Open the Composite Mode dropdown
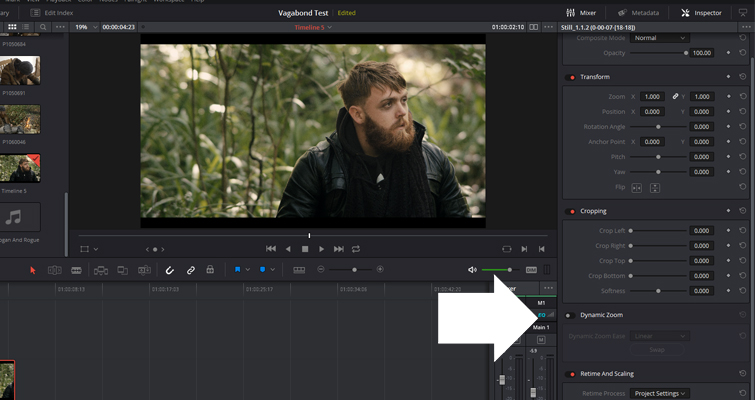The image size is (755, 400). coord(660,38)
